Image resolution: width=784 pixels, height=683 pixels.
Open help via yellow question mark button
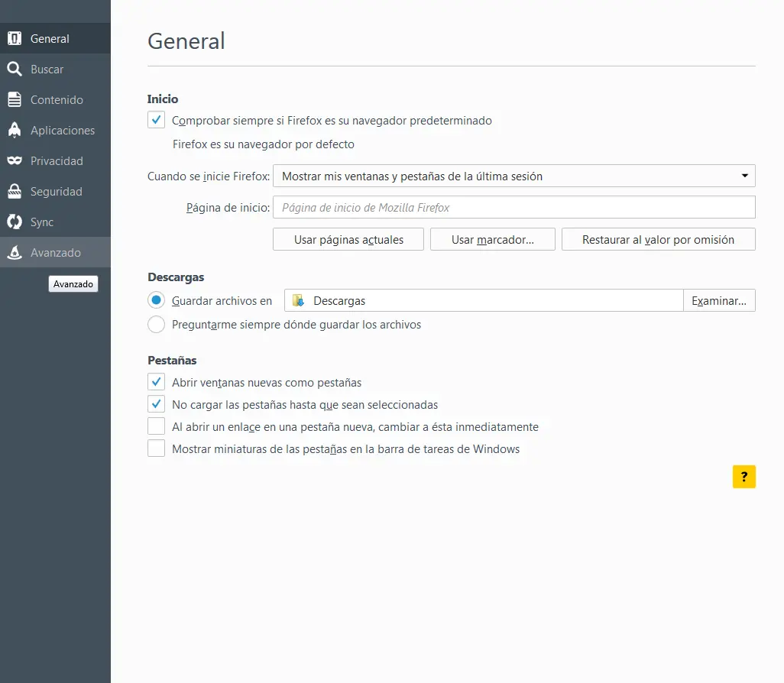[744, 477]
